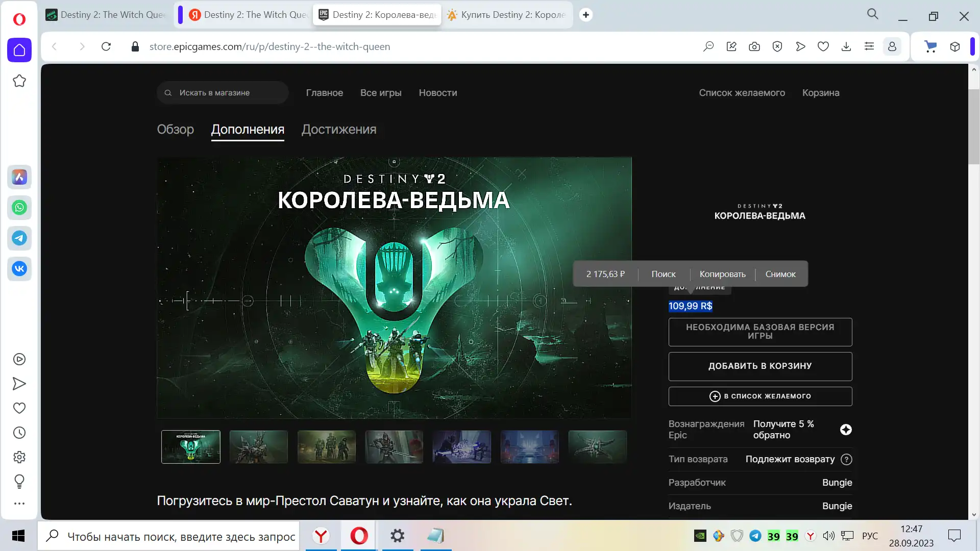The image size is (980, 551).
Task: Open the profile account icon in toolbar
Action: (892, 46)
